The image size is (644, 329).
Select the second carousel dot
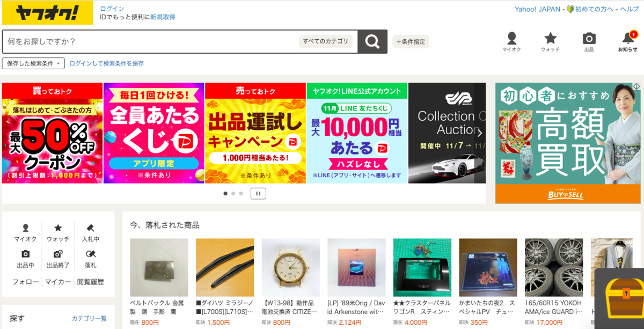point(233,193)
